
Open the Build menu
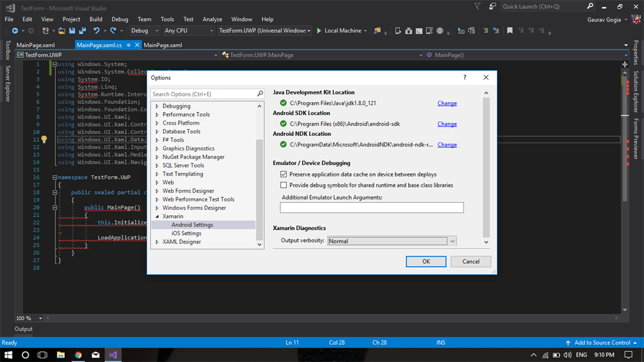click(96, 20)
